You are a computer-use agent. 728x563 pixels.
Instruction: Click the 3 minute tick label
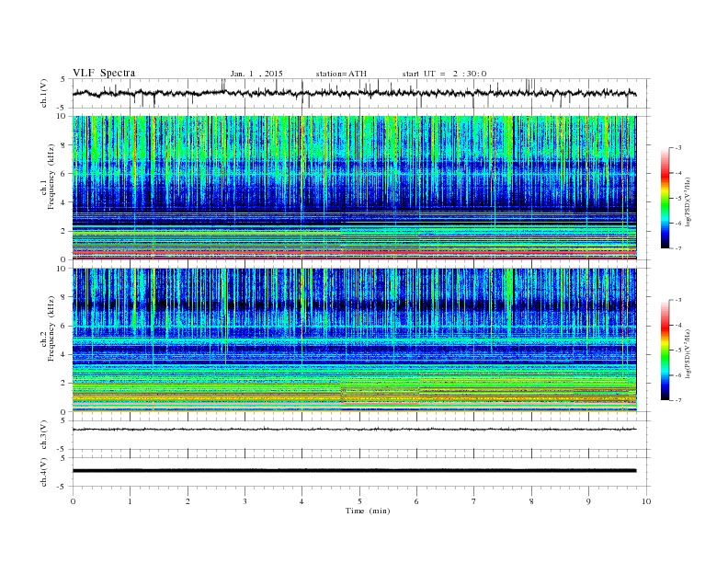[245, 501]
